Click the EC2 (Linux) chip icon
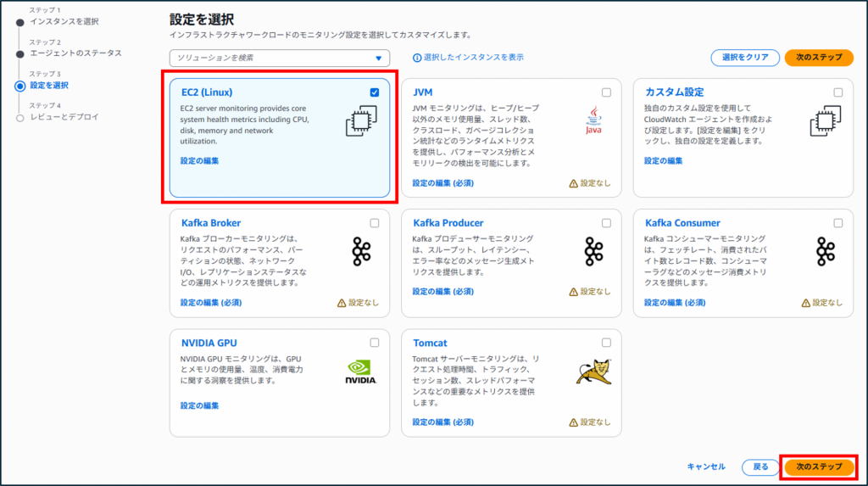This screenshot has height=486, width=868. [x=361, y=121]
